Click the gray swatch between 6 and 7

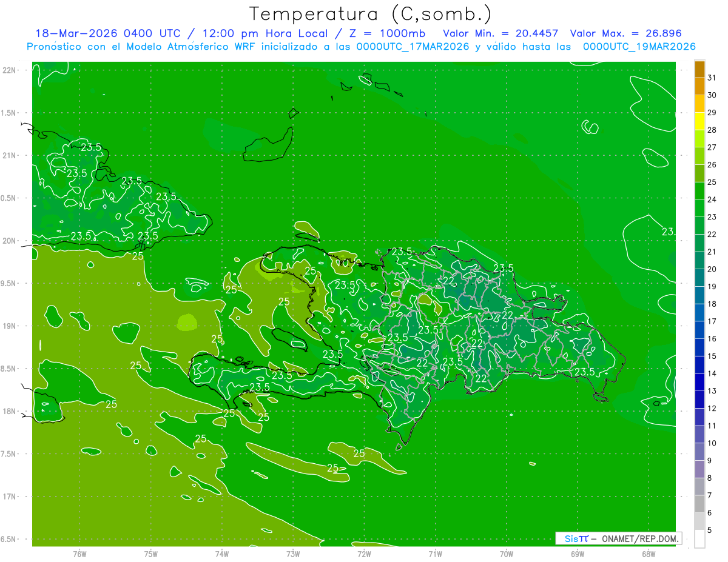(699, 504)
